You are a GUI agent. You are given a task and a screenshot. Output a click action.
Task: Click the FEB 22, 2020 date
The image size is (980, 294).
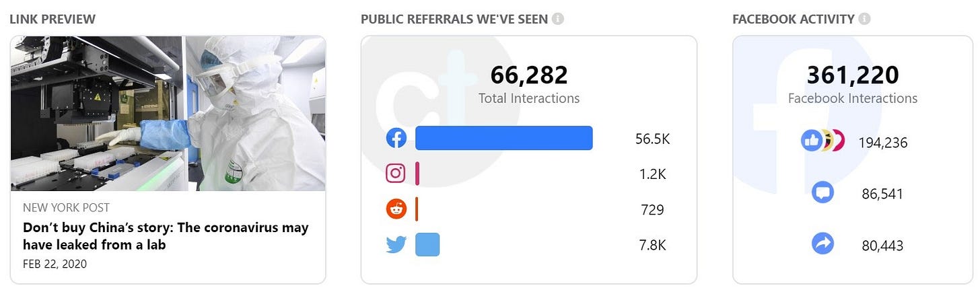(55, 264)
